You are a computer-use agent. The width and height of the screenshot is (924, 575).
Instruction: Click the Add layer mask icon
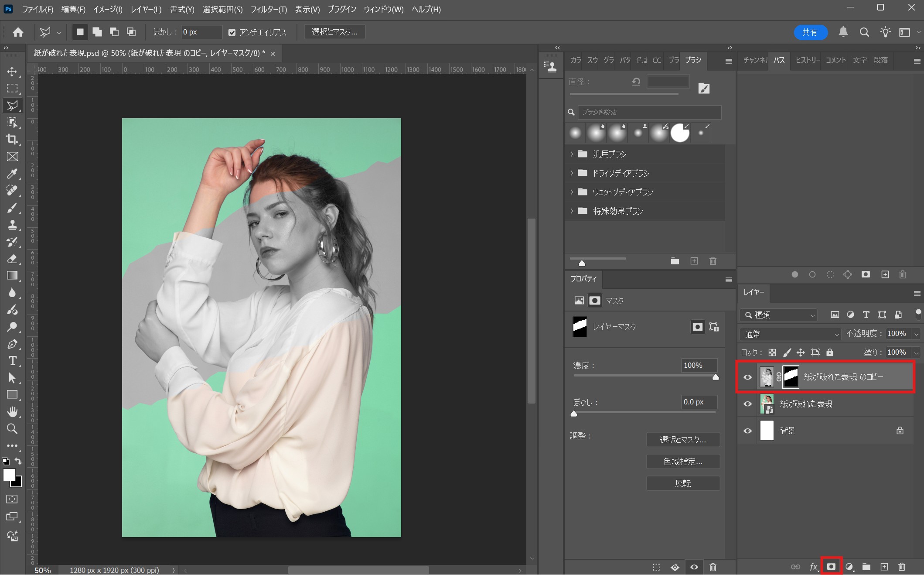(x=831, y=566)
